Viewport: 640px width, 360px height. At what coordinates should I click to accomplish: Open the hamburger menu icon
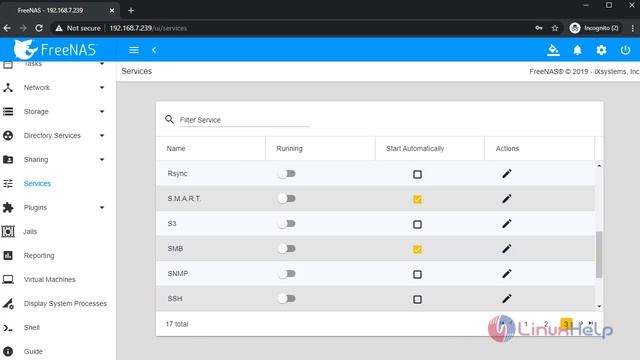coord(134,50)
